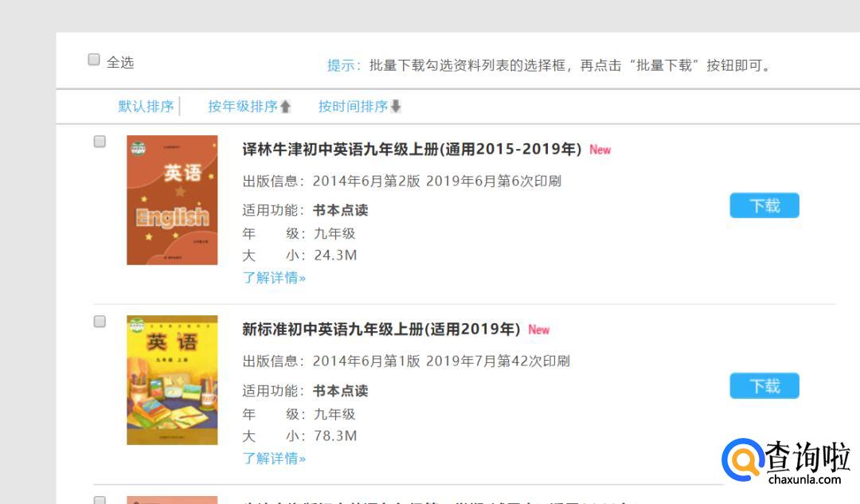860x504 pixels.
Task: Open red English book cover thumbnail
Action: click(172, 200)
